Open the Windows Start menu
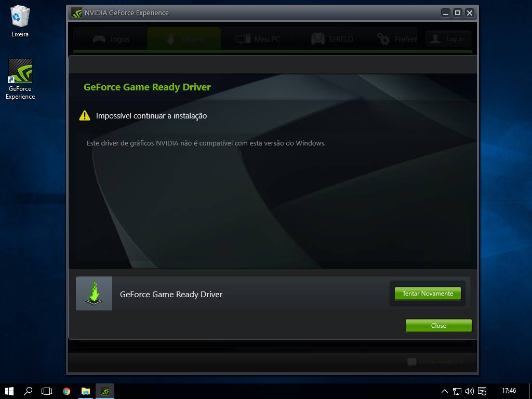 click(9, 391)
